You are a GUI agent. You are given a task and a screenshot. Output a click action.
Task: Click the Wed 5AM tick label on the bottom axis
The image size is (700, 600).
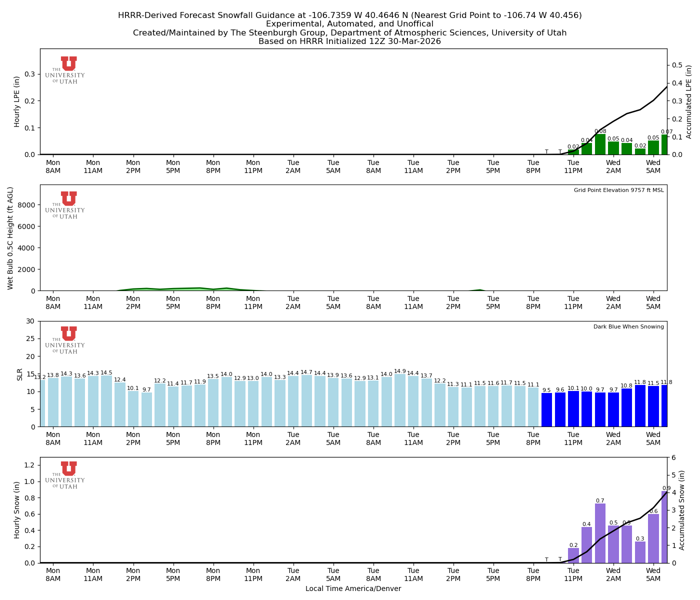tap(653, 574)
